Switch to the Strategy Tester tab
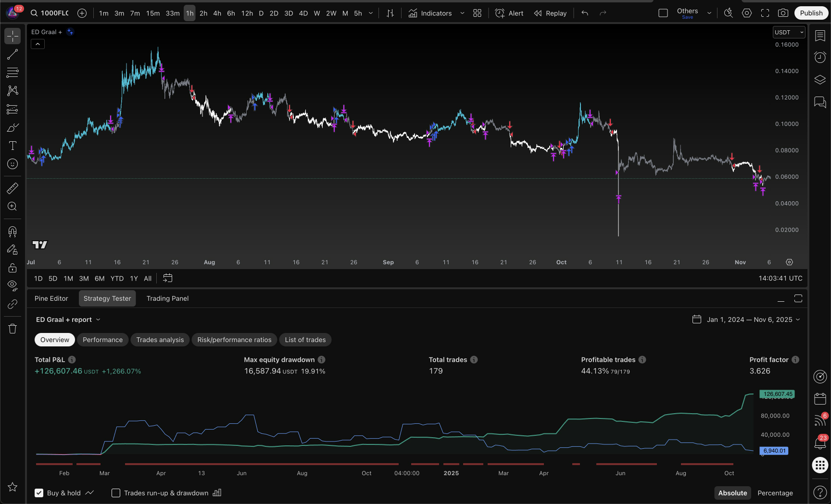 coord(107,298)
